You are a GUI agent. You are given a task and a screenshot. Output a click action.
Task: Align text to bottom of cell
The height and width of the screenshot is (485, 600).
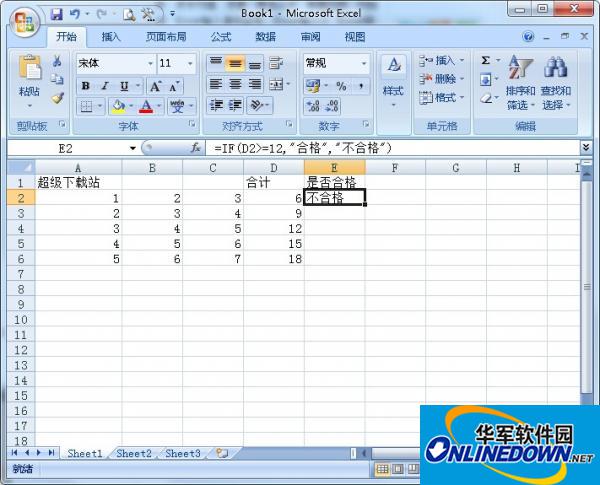255,64
